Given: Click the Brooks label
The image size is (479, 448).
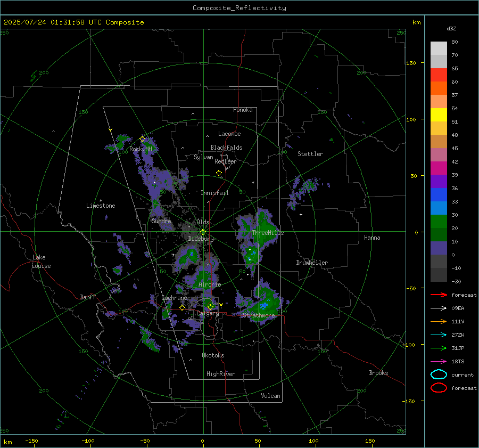Looking at the screenshot, I should (378, 373).
